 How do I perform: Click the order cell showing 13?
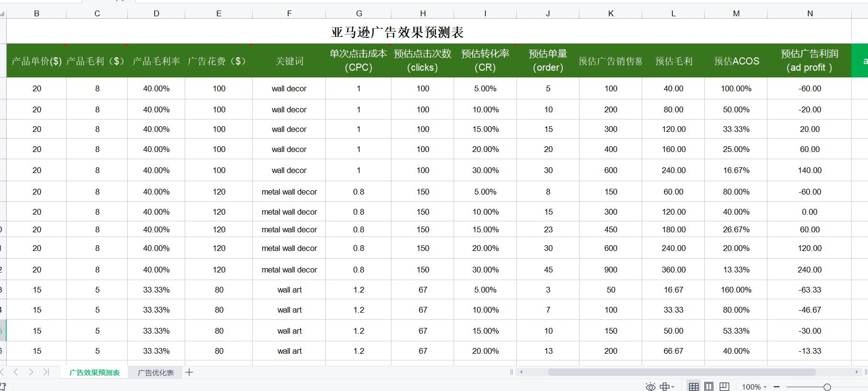pyautogui.click(x=548, y=351)
